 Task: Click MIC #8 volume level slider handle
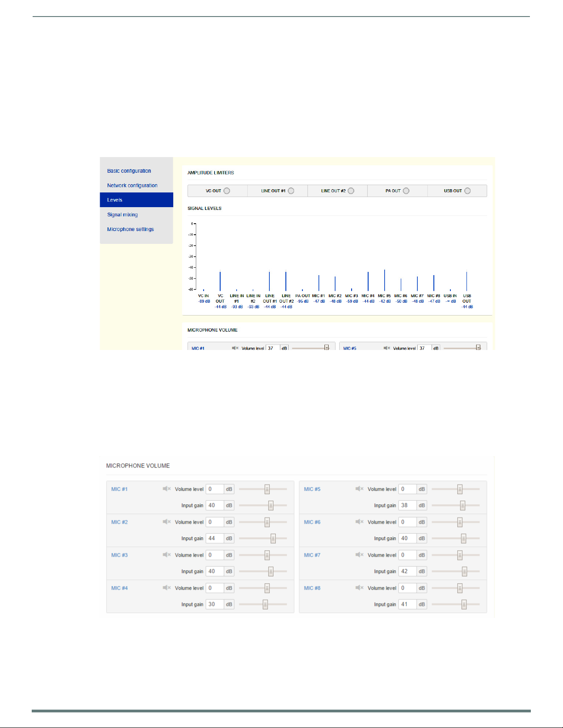pos(460,588)
